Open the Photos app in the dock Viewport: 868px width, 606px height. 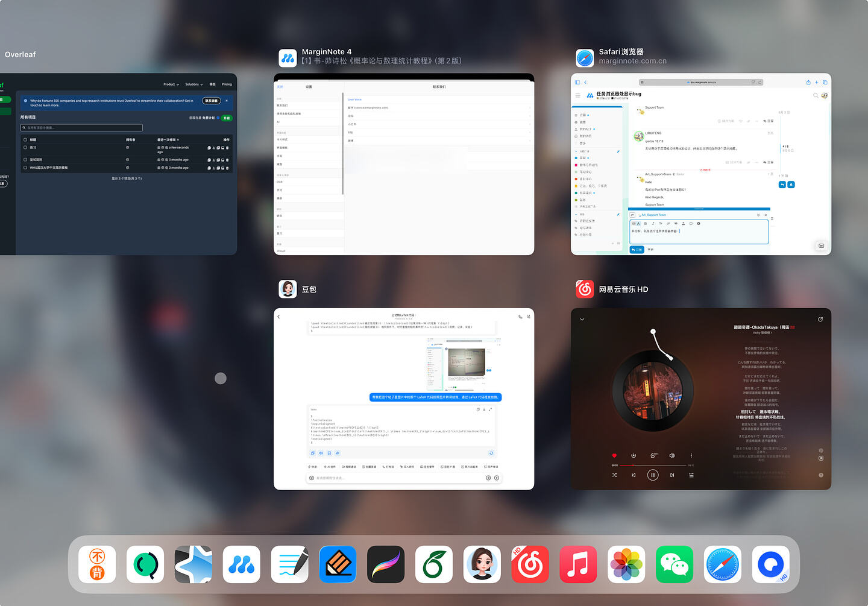point(626,564)
